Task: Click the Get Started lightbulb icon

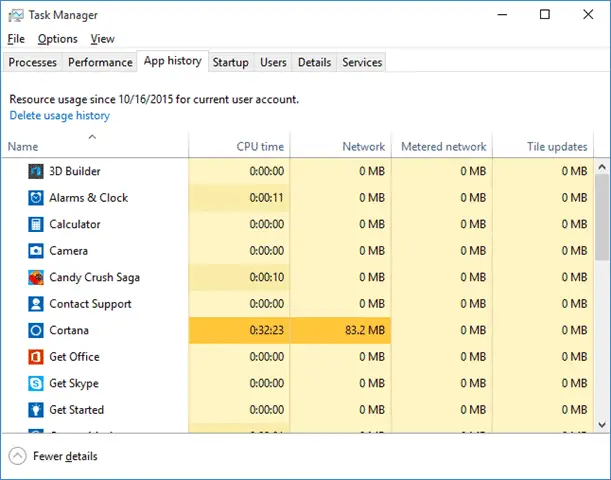Action: 36,410
